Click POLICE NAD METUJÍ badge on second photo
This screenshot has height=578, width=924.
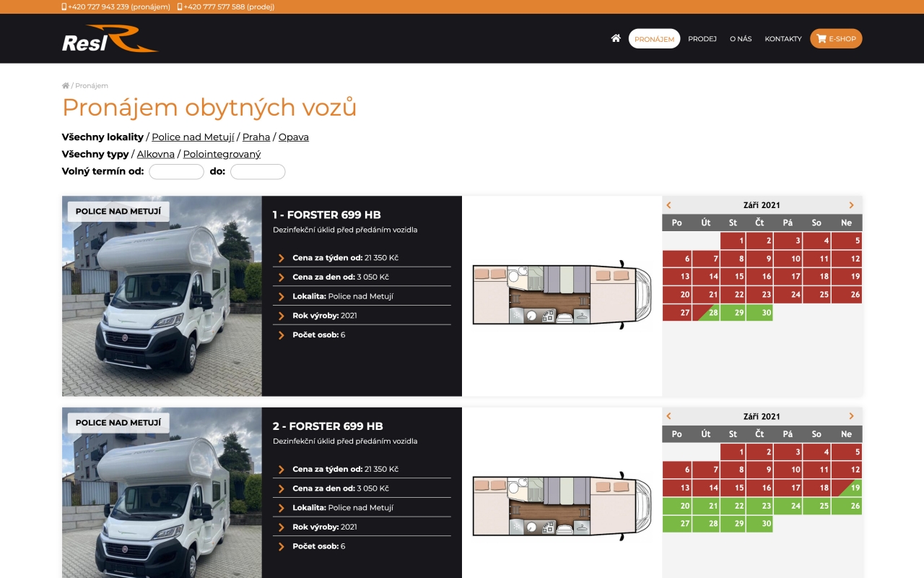(x=118, y=423)
